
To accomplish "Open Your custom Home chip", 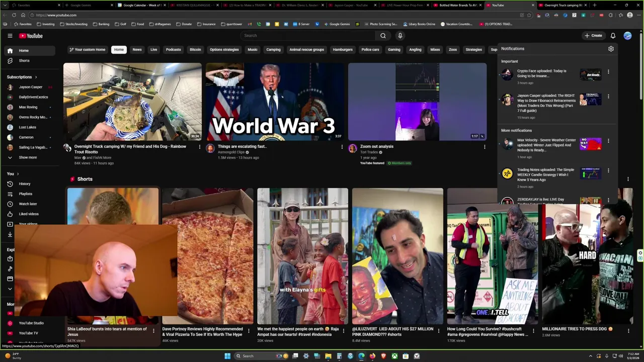I will point(88,50).
